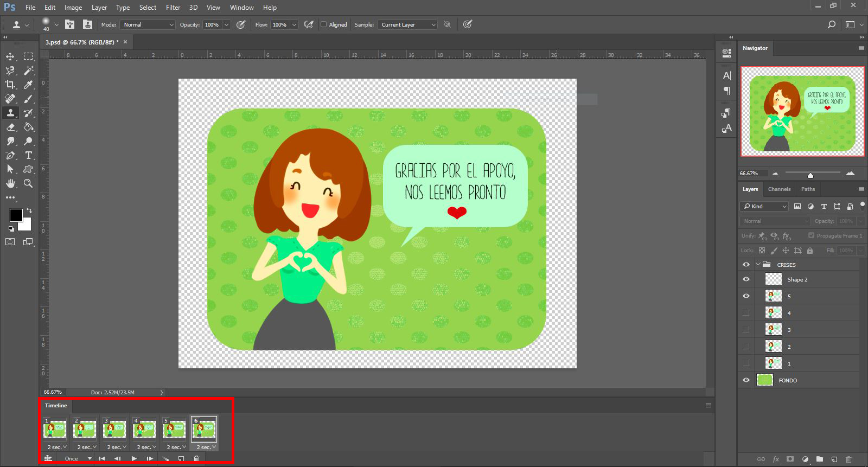Enable the Aligned checkbox
The image size is (868, 467).
[324, 24]
